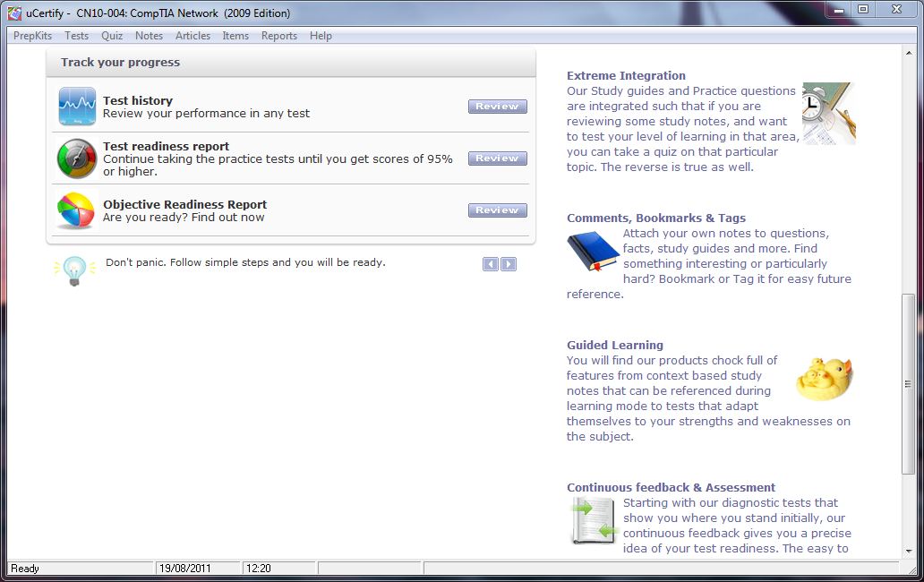Click the Test readiness gauge icon
Screen dimensions: 924x582
coord(77,158)
